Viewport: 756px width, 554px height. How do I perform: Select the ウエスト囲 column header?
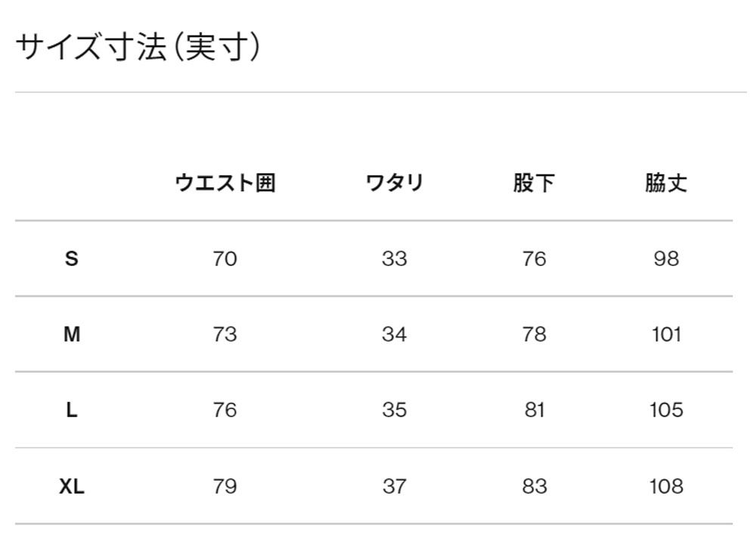coord(225,183)
